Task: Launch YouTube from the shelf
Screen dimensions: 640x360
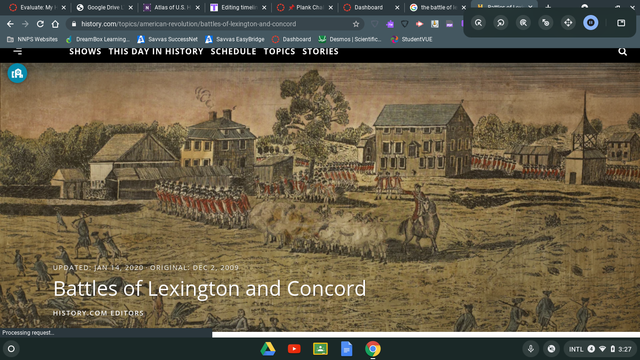Action: pyautogui.click(x=294, y=349)
